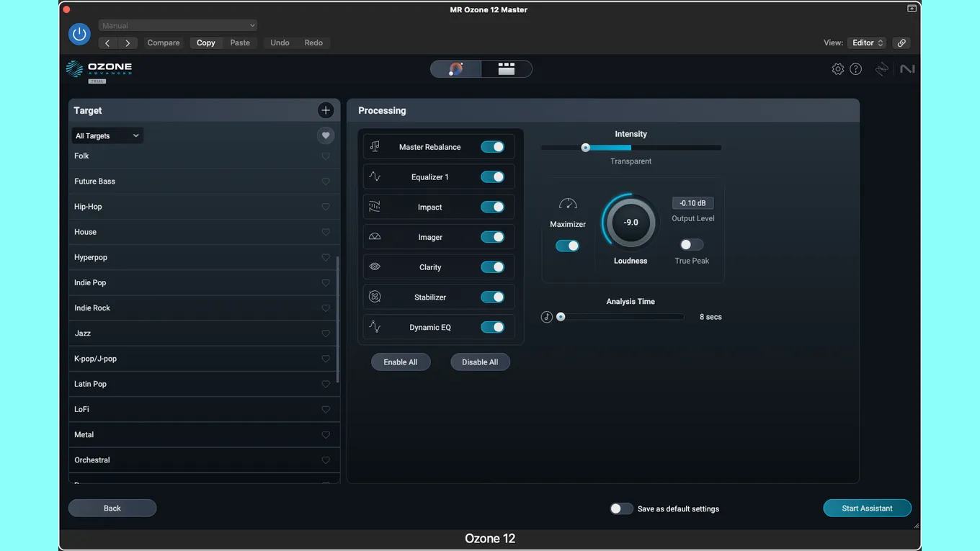Open the All Targets dropdown
The width and height of the screenshot is (980, 551).
point(107,135)
